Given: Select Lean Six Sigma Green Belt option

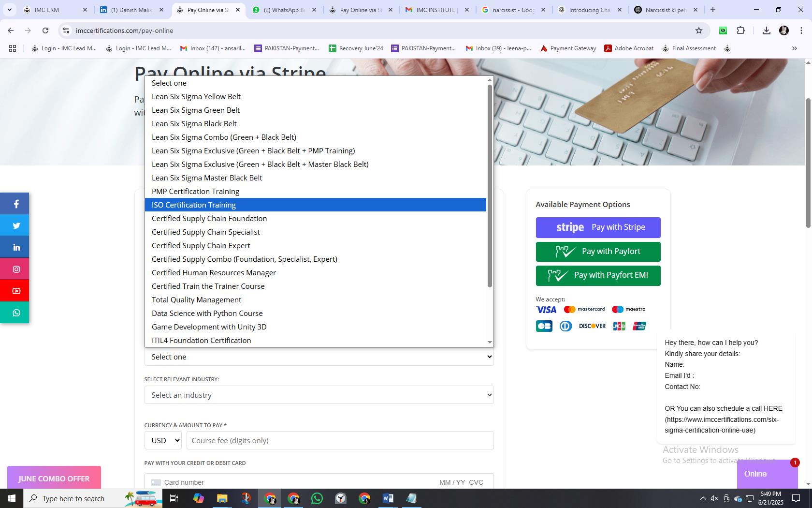Looking at the screenshot, I should pyautogui.click(x=315, y=110).
